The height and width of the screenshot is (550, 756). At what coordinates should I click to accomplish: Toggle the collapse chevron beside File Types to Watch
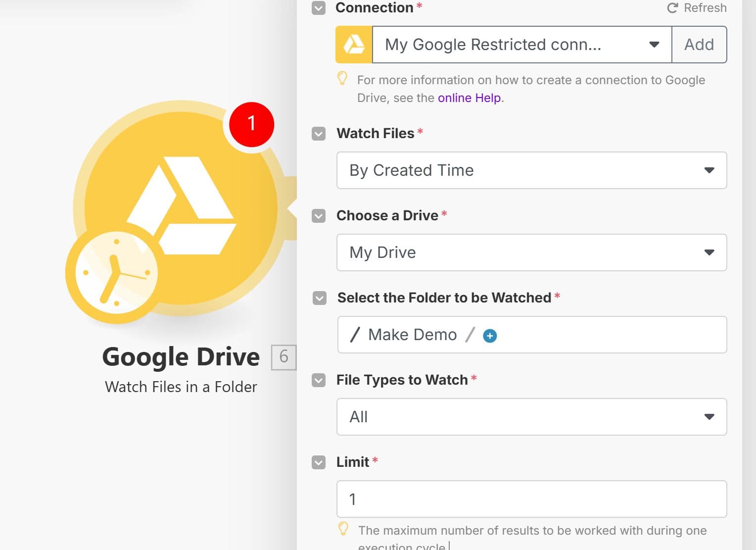318,380
